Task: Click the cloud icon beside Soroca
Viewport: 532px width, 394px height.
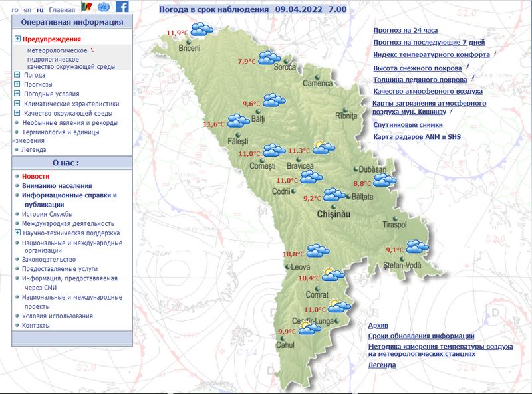Action: tap(269, 58)
